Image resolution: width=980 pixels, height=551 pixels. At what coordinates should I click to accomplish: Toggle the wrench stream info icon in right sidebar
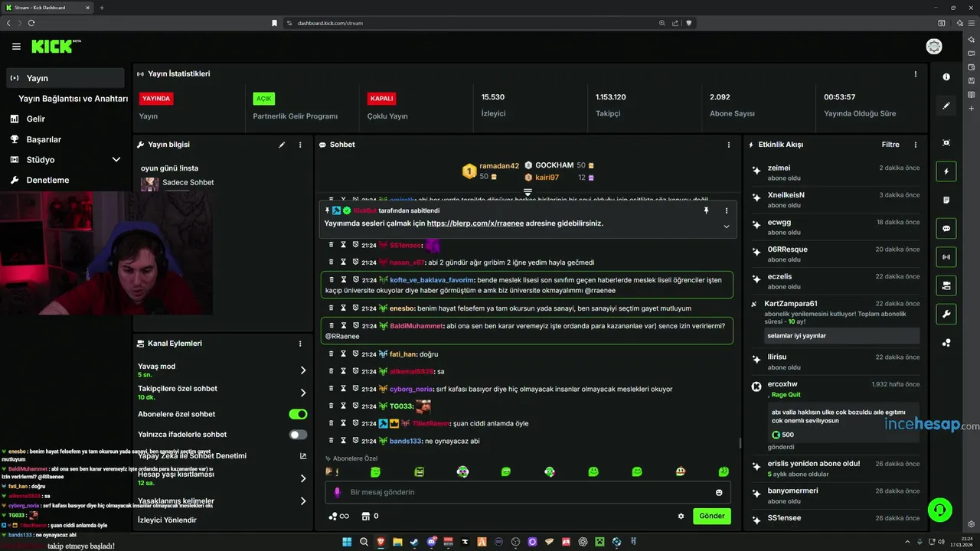tap(946, 315)
